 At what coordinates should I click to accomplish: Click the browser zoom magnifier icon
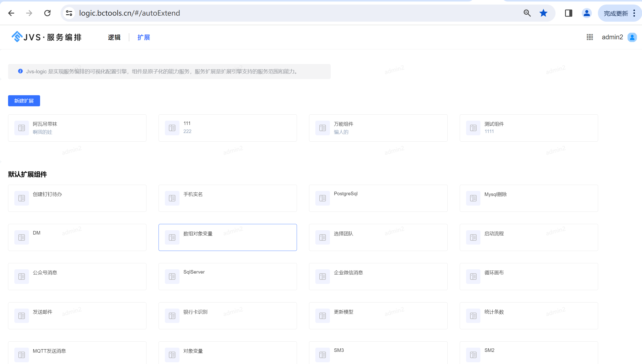click(527, 13)
